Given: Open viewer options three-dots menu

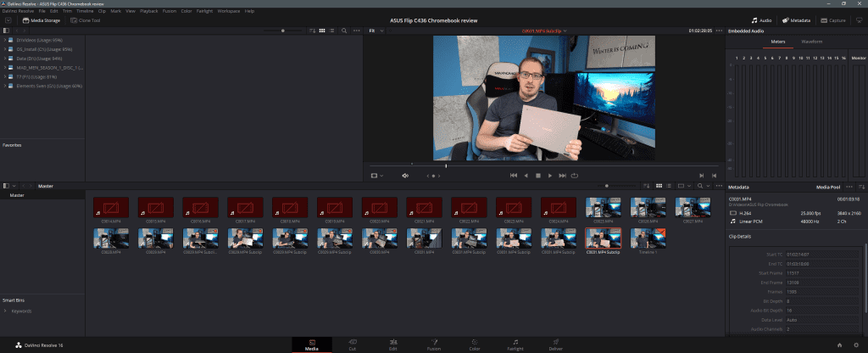Looking at the screenshot, I should click(719, 31).
